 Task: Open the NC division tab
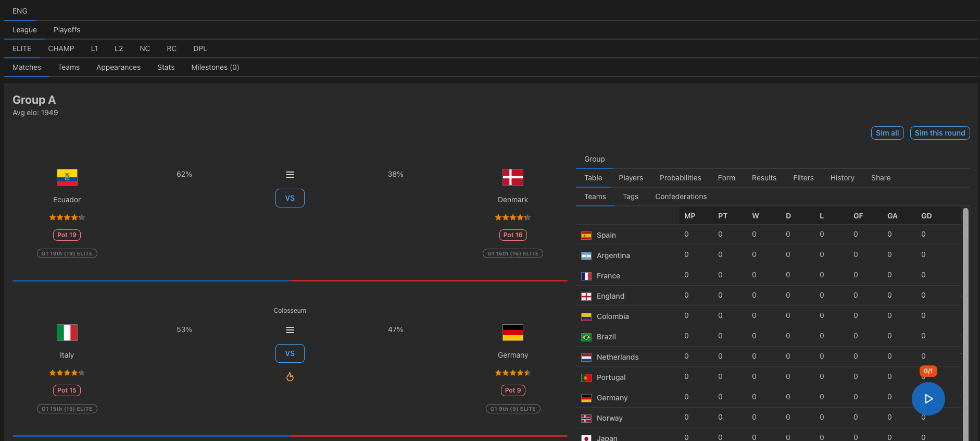coord(145,48)
